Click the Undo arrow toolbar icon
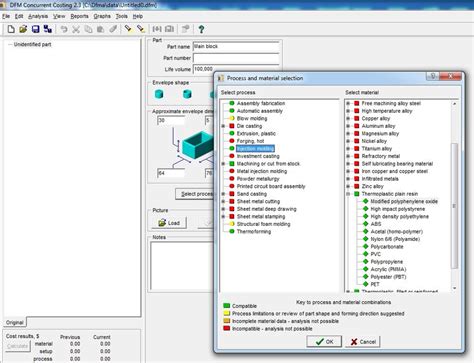The height and width of the screenshot is (363, 474). pyautogui.click(x=64, y=29)
